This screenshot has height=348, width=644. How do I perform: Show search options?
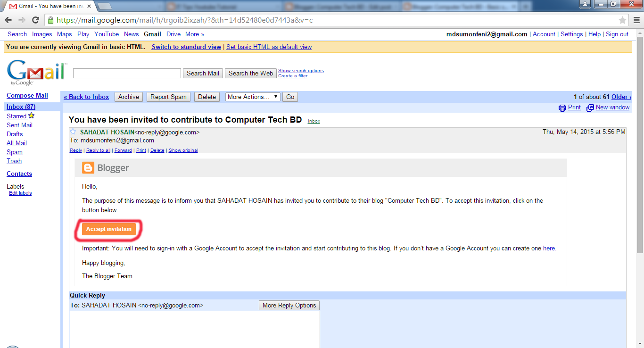[x=301, y=71]
